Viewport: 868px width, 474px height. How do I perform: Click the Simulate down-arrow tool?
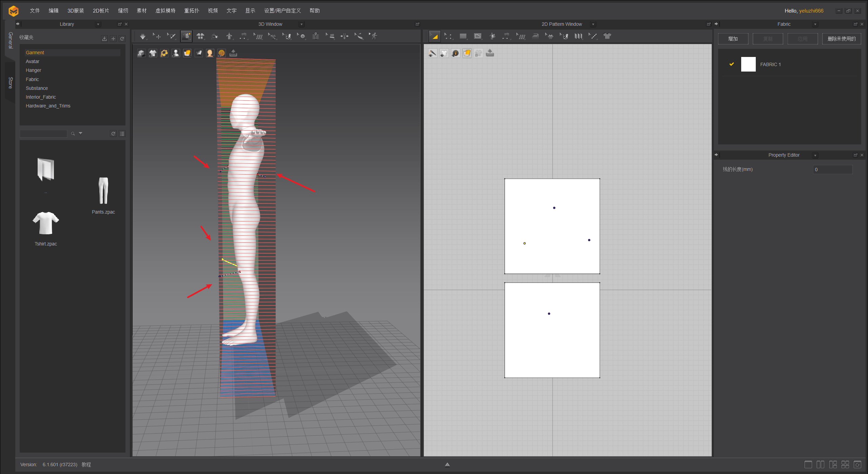[x=143, y=36]
